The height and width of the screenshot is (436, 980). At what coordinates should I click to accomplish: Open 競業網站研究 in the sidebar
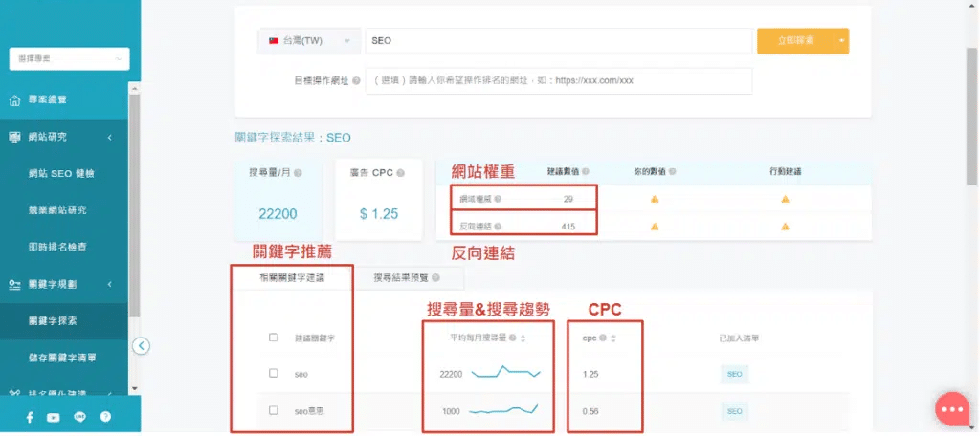coord(64,209)
